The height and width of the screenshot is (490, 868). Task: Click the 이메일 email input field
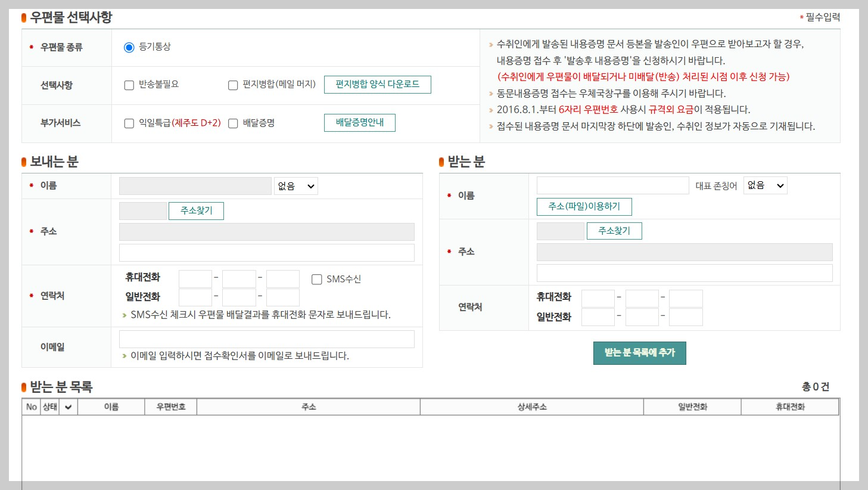coord(267,339)
